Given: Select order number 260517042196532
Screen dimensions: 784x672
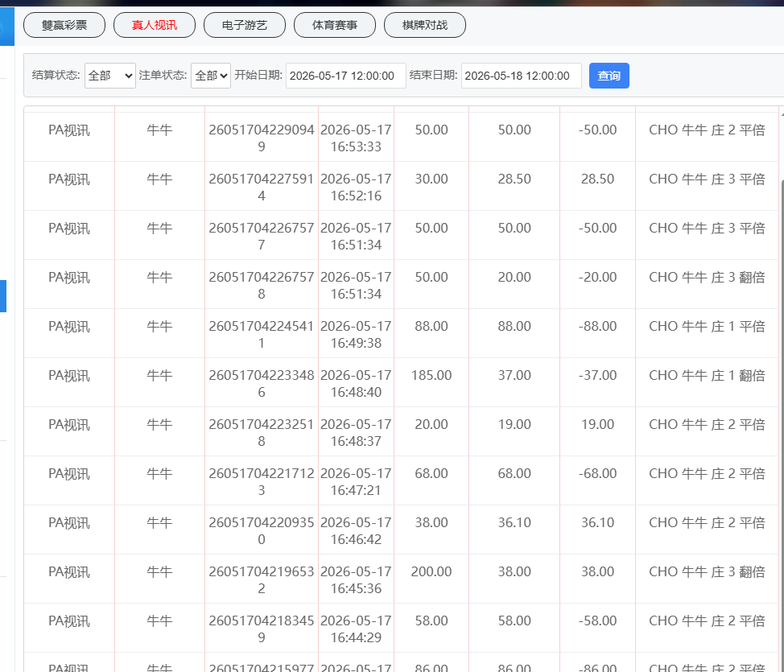Looking at the screenshot, I should click(262, 579).
